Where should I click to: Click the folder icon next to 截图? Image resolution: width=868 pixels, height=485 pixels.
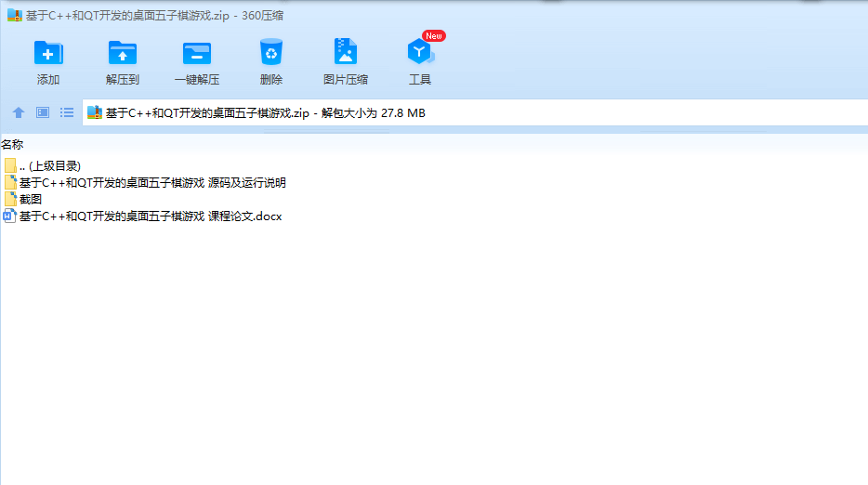point(10,200)
